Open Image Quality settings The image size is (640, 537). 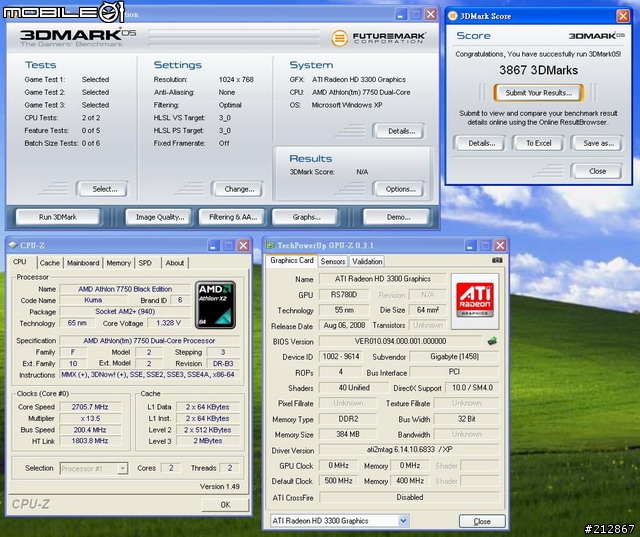coord(160,217)
